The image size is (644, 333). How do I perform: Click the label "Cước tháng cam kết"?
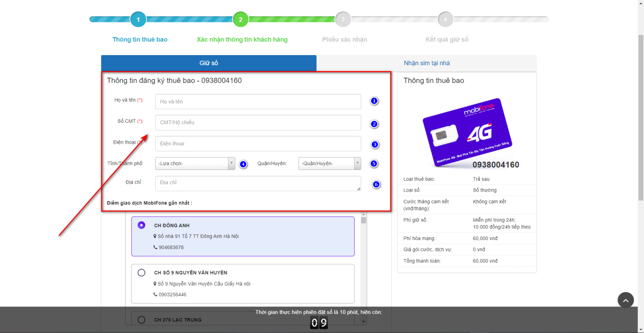[426, 201]
